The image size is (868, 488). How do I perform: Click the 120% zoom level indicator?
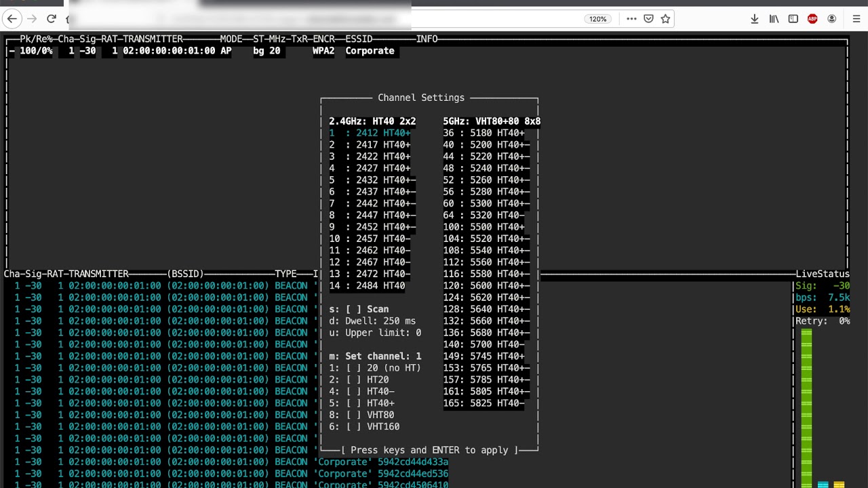597,19
